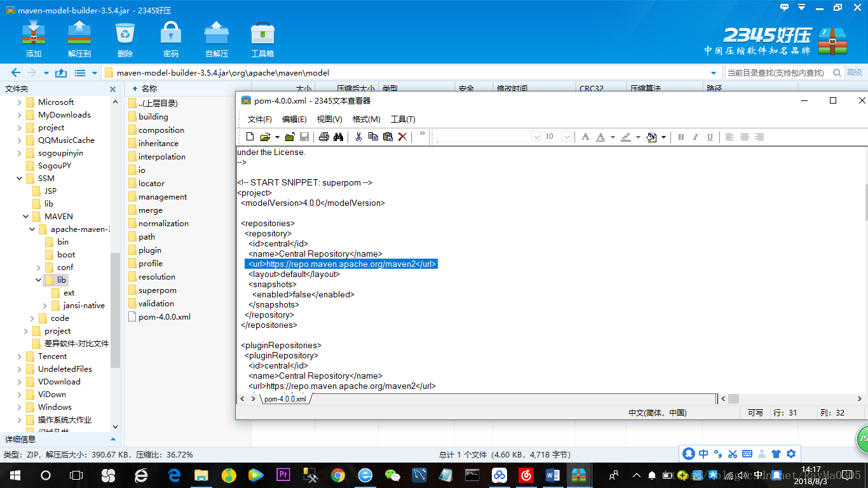Viewport: 868px width, 488px height.
Task: Click the Windows Start button
Action: click(15, 475)
